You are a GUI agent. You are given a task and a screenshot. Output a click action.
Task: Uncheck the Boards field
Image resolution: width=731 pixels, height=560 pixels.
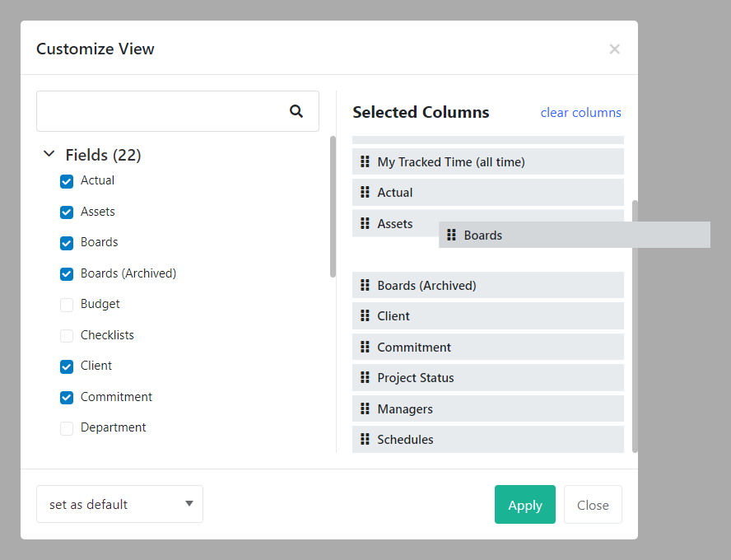[x=66, y=243]
